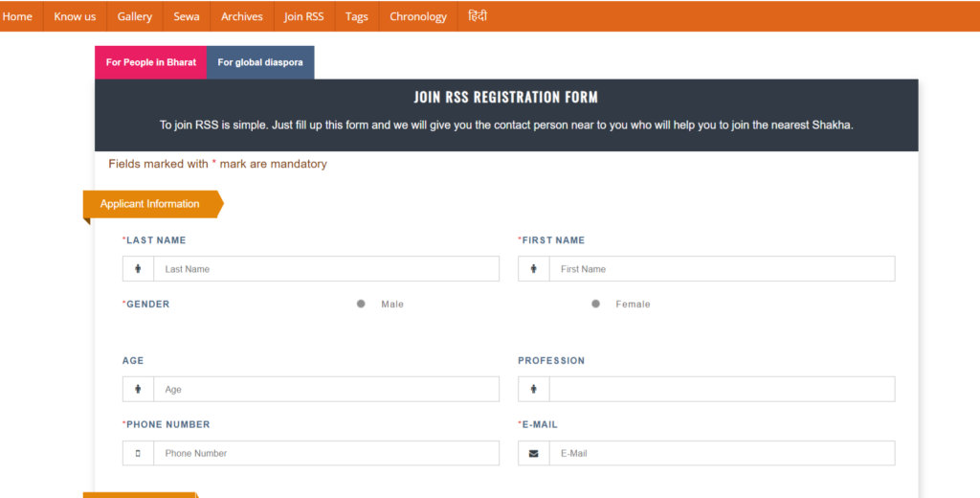Select the Female gender radio button
Image resolution: width=980 pixels, height=498 pixels.
595,304
